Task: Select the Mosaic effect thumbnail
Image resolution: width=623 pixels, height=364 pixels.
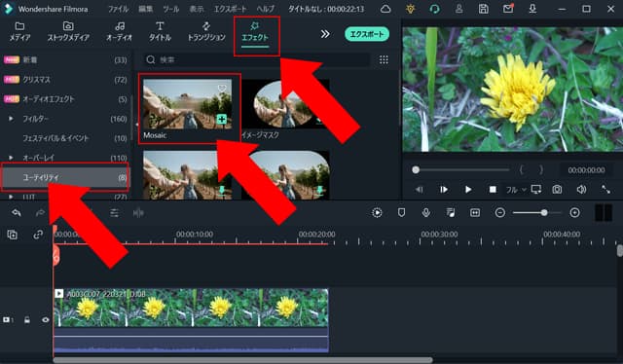Action: click(x=188, y=104)
